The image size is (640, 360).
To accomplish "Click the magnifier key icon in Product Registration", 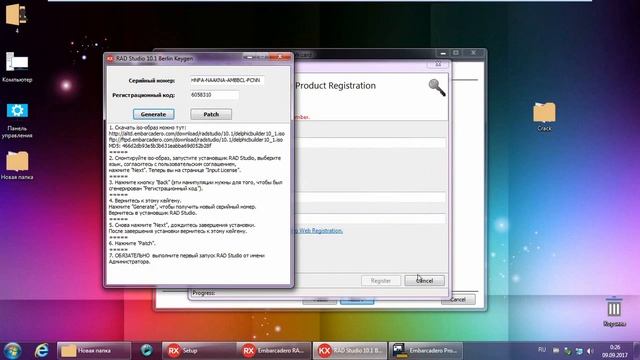I will coord(437,87).
